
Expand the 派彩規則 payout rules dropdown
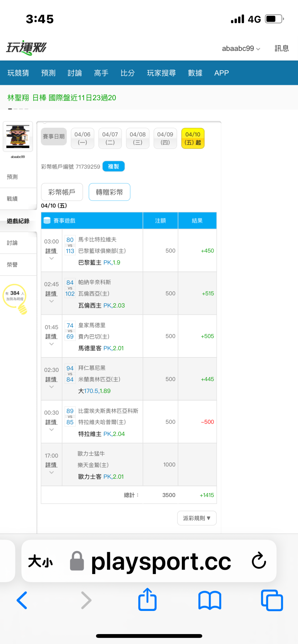[197, 518]
